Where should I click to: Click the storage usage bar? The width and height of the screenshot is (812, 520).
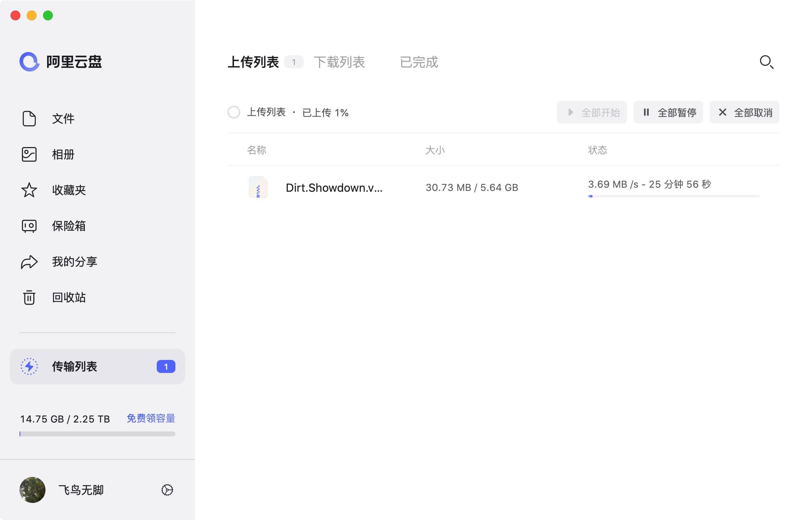click(x=97, y=434)
